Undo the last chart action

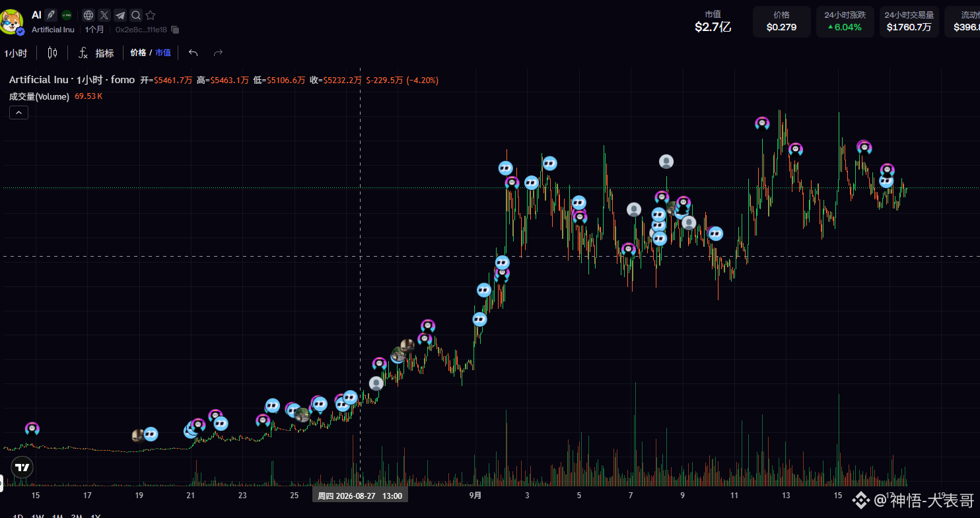(193, 53)
